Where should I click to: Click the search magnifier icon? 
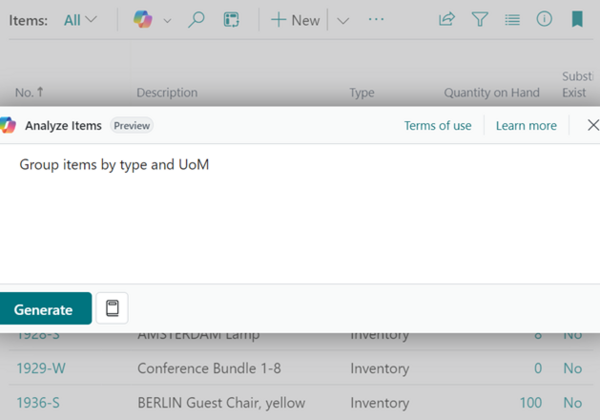click(x=196, y=19)
